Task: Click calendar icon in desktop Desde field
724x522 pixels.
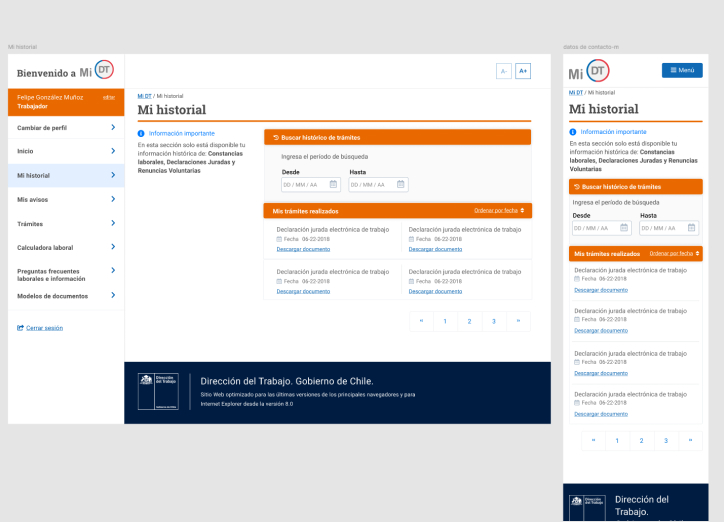Action: (333, 184)
